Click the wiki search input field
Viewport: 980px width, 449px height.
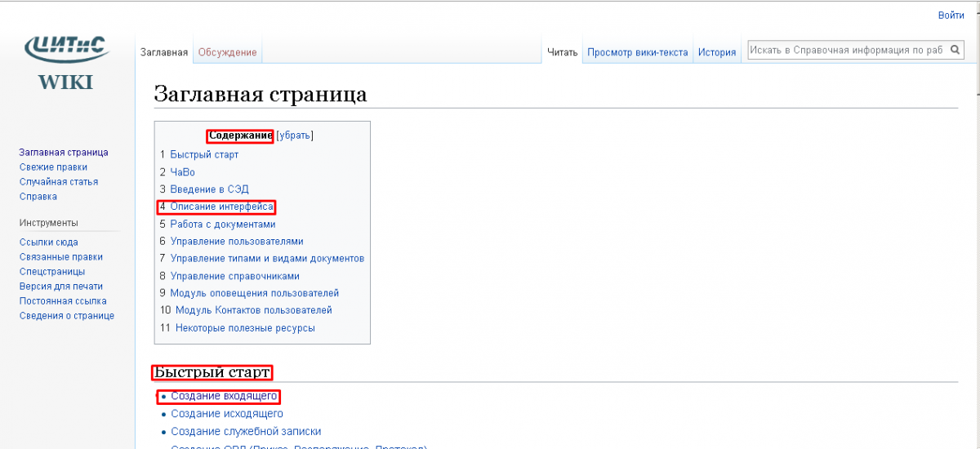pos(845,50)
